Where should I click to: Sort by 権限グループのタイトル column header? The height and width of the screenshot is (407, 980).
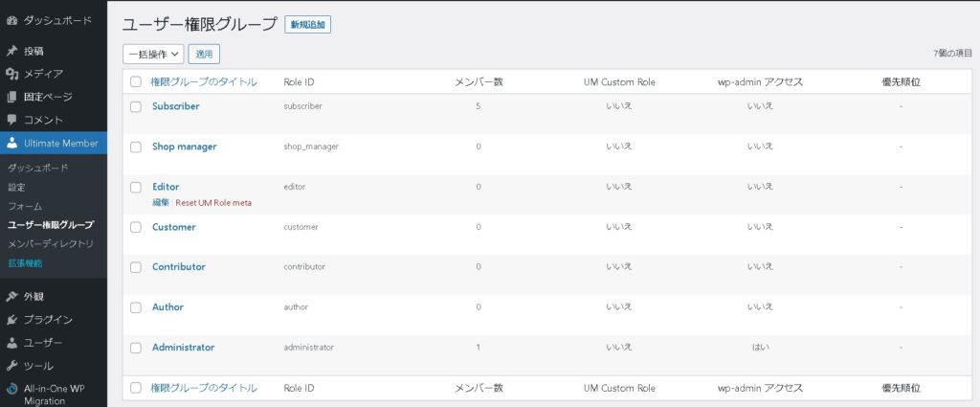(203, 82)
